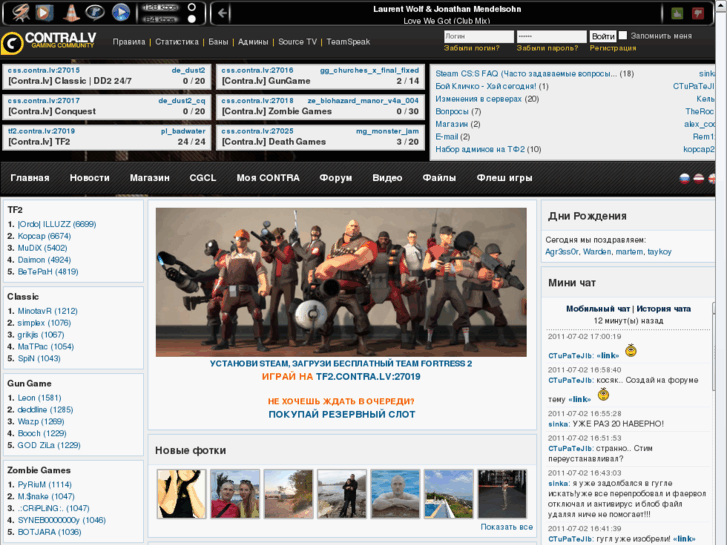Open tf2.contra.lv:27019 TF2 server link
Image resolution: width=727 pixels, height=545 pixels.
[41, 131]
